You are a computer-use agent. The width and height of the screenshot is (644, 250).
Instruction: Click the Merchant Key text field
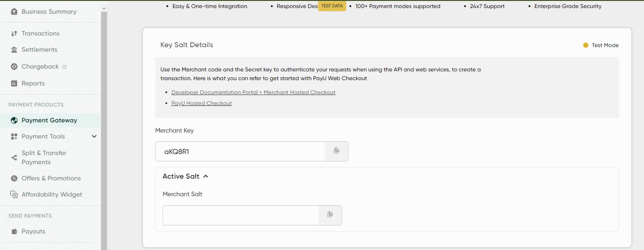(x=240, y=151)
